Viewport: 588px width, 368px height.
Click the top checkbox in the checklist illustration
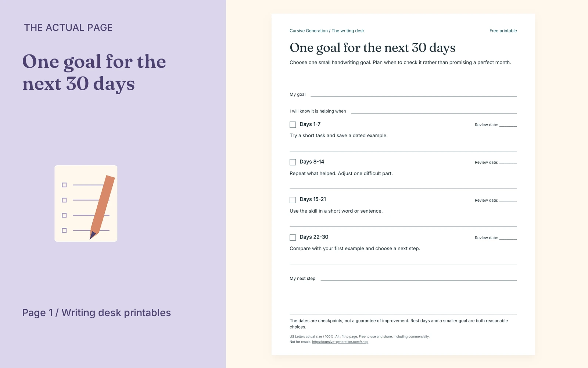pos(64,185)
